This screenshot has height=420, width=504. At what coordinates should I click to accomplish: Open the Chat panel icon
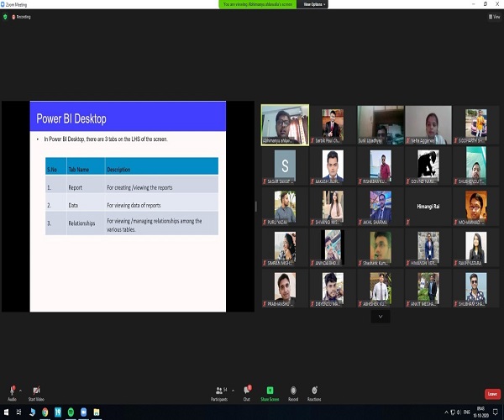(x=247, y=390)
